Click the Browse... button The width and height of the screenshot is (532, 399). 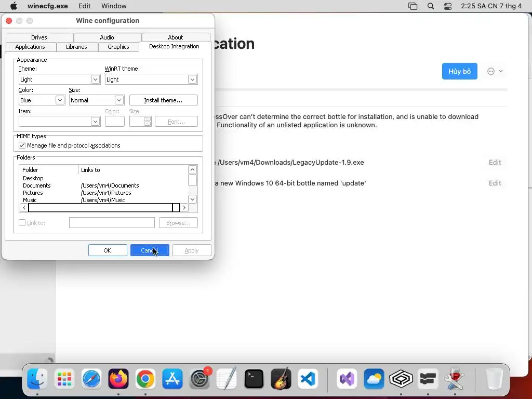tap(179, 223)
